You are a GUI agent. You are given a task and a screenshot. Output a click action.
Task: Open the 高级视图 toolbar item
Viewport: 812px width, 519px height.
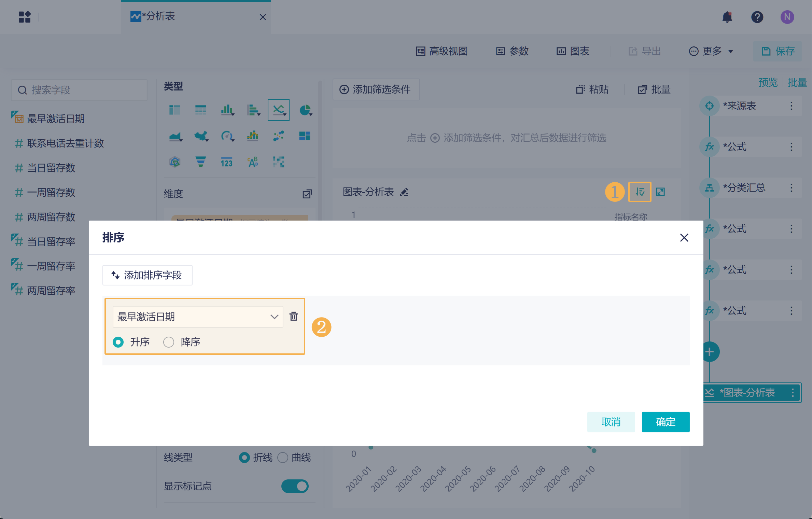tap(442, 51)
